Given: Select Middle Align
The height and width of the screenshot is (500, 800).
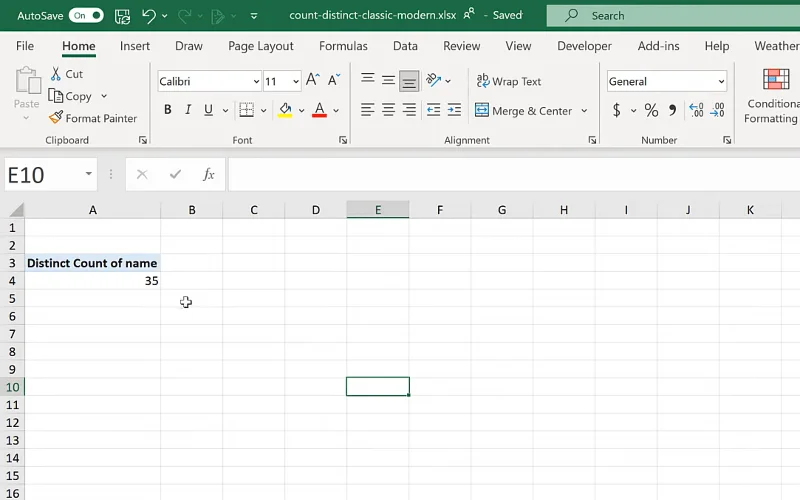Looking at the screenshot, I should point(388,81).
